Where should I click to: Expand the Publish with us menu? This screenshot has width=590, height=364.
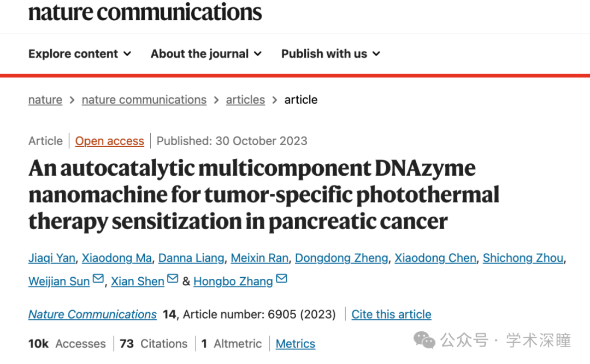pyautogui.click(x=331, y=54)
